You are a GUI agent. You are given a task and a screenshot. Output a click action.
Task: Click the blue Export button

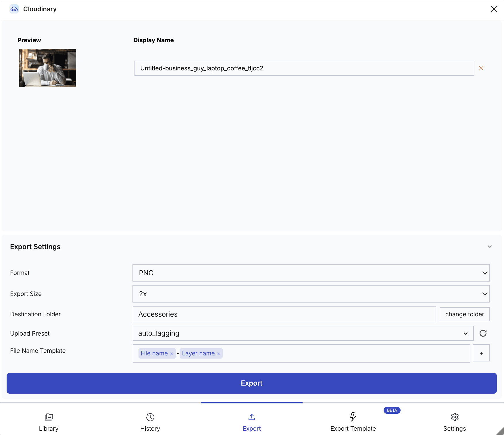(x=252, y=383)
